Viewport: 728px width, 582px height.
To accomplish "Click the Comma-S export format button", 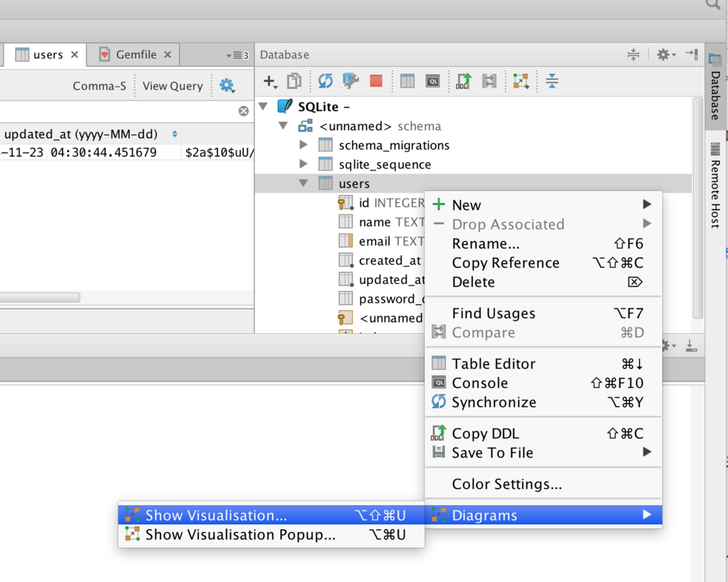I will click(x=100, y=86).
